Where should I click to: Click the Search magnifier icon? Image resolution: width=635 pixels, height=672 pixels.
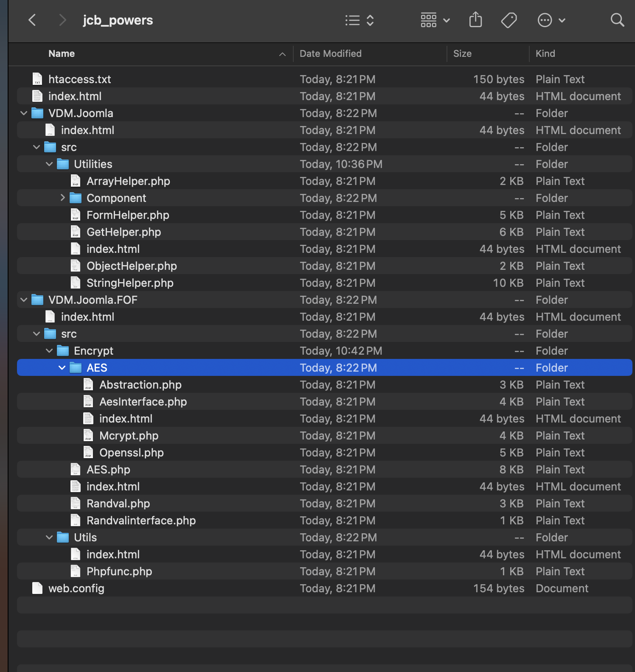[x=617, y=20]
